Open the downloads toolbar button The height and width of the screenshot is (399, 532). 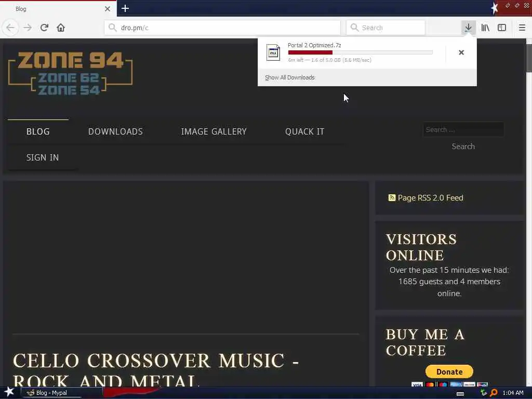tap(468, 28)
